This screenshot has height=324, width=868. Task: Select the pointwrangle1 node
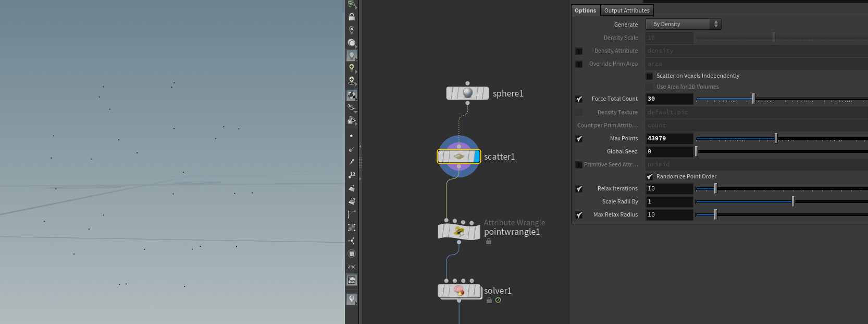459,231
